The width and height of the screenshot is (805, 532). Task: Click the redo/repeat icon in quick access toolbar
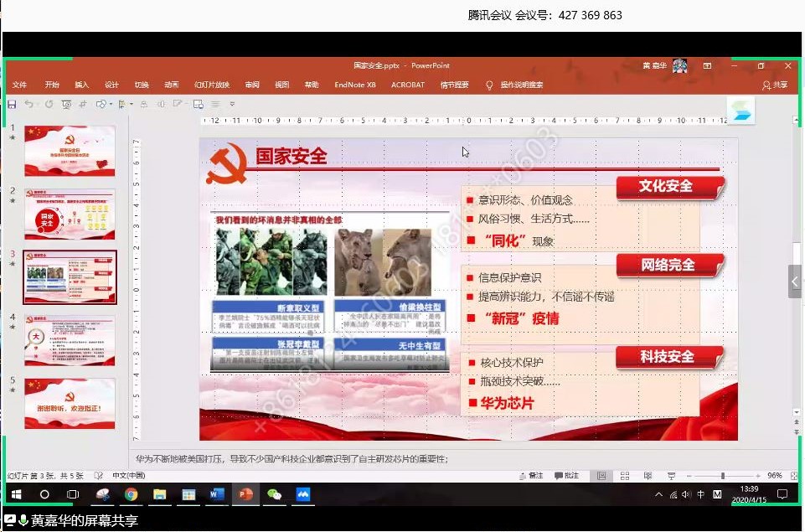coord(49,104)
